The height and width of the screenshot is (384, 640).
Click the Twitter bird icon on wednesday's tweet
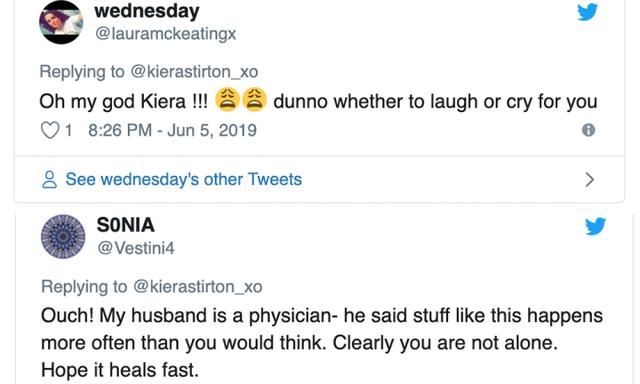(588, 12)
